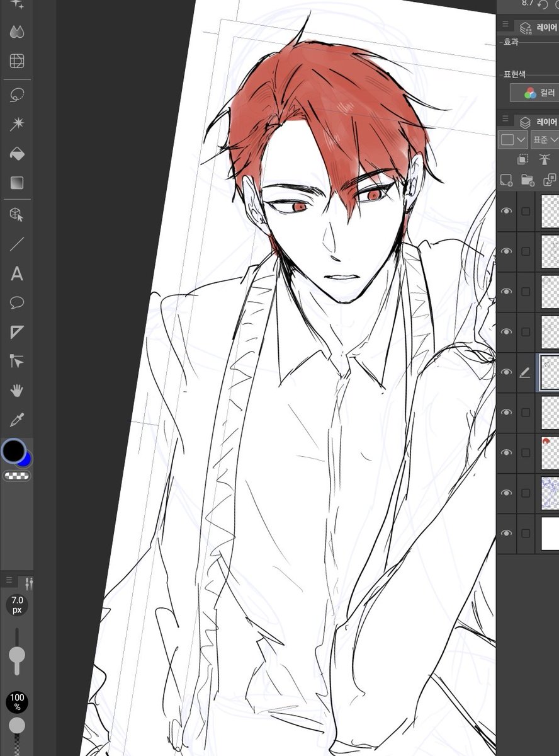Select the Eyedropper tool
This screenshot has height=756, width=559.
(17, 420)
